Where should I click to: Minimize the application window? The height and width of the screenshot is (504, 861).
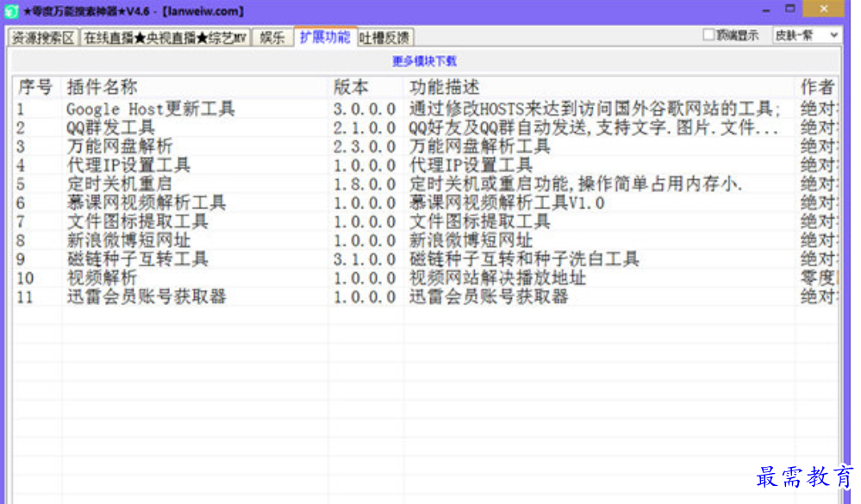pyautogui.click(x=765, y=9)
